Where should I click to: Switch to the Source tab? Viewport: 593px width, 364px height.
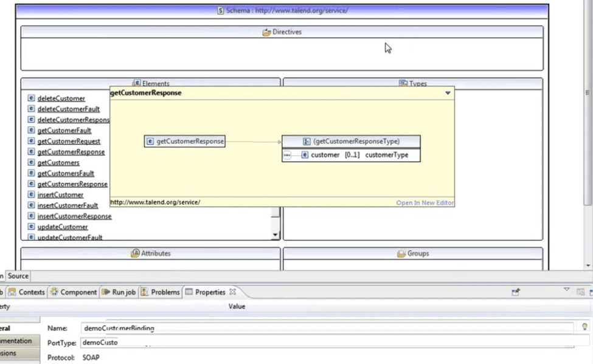[18, 276]
